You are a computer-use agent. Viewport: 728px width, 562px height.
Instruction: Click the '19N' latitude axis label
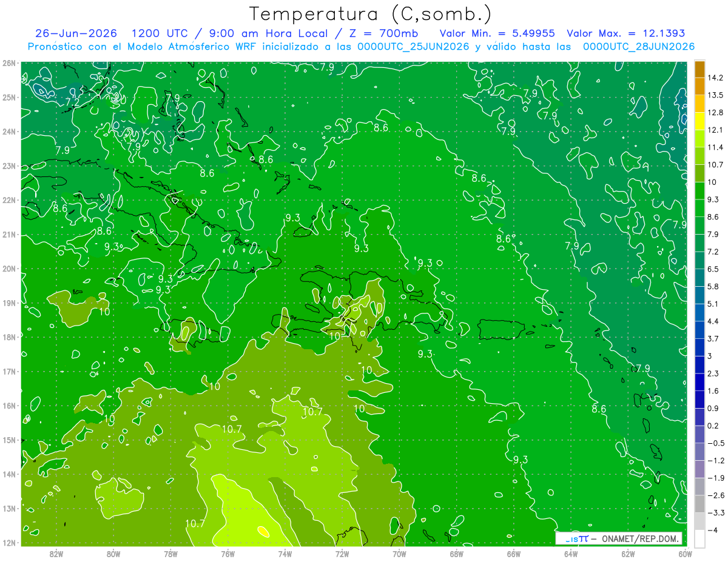[8, 303]
